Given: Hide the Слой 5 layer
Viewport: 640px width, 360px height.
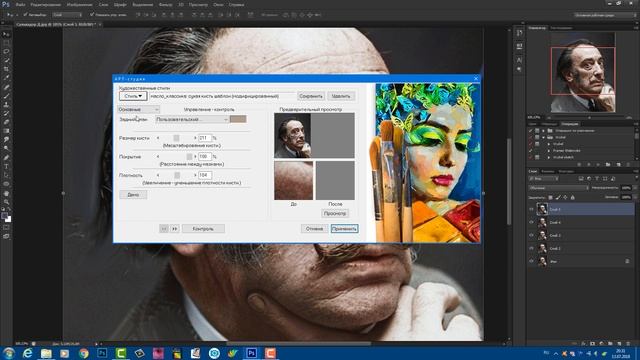Looking at the screenshot, I should point(531,209).
